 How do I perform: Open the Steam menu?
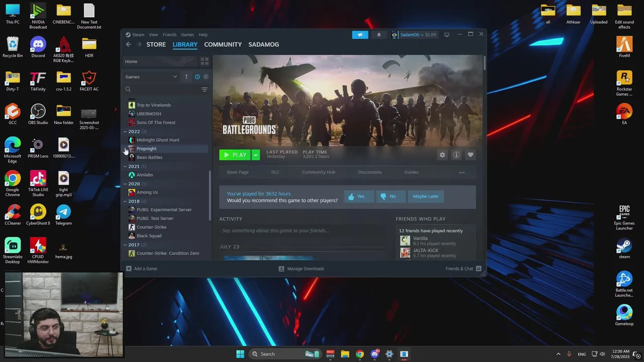pos(138,35)
